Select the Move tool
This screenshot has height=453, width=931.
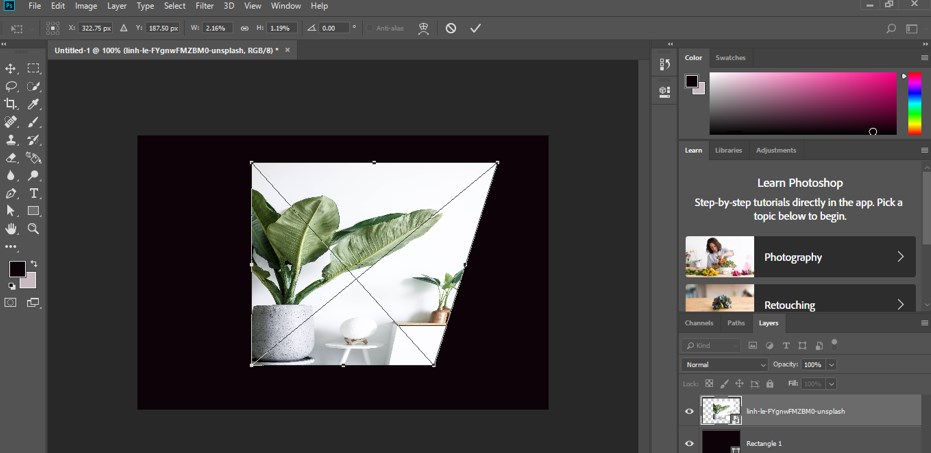(11, 68)
